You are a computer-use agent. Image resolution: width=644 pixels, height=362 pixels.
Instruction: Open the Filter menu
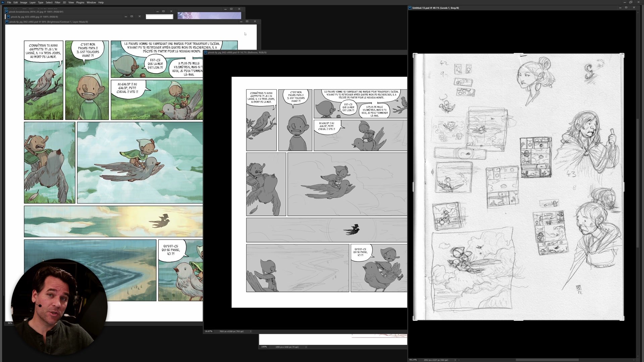57,2
